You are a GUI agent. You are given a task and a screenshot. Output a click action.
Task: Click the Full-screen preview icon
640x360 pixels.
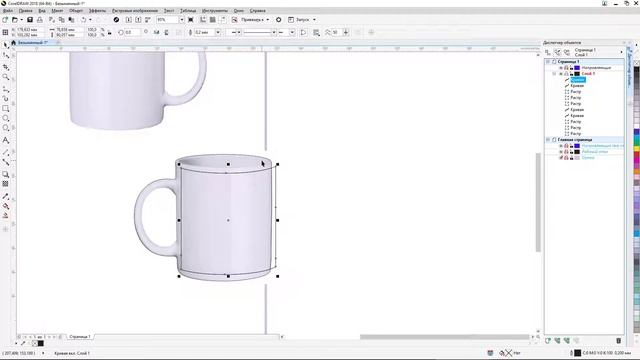191,20
